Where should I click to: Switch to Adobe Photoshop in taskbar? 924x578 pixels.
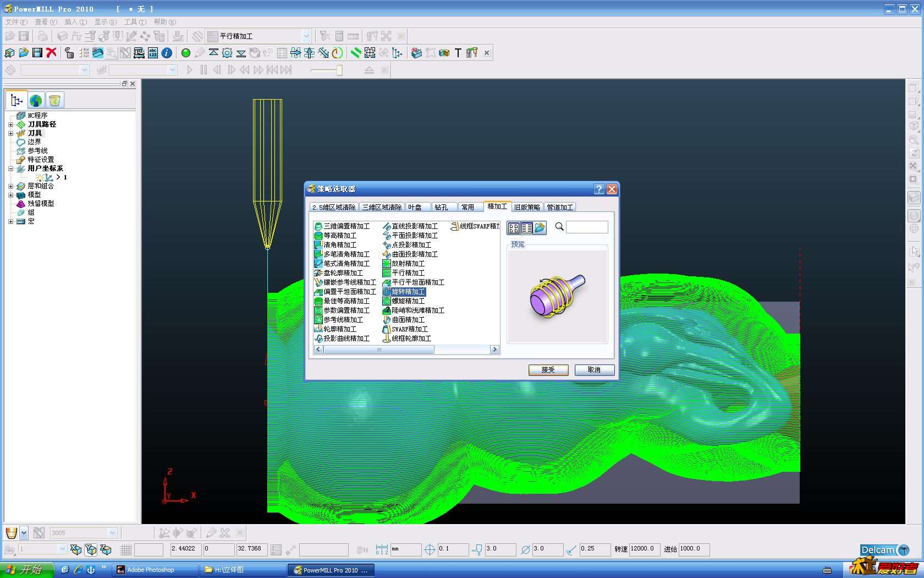[x=156, y=570]
